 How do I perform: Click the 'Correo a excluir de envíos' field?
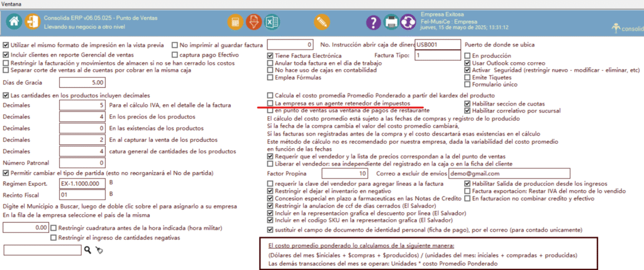tap(509, 173)
